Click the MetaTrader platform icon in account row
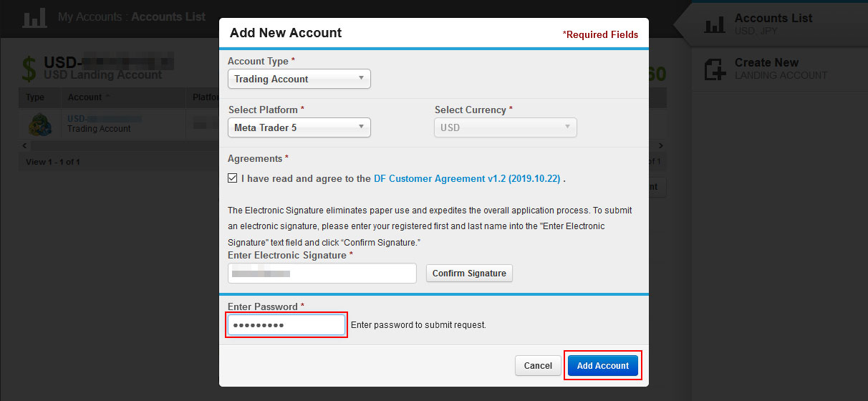The width and height of the screenshot is (868, 401). tap(40, 125)
